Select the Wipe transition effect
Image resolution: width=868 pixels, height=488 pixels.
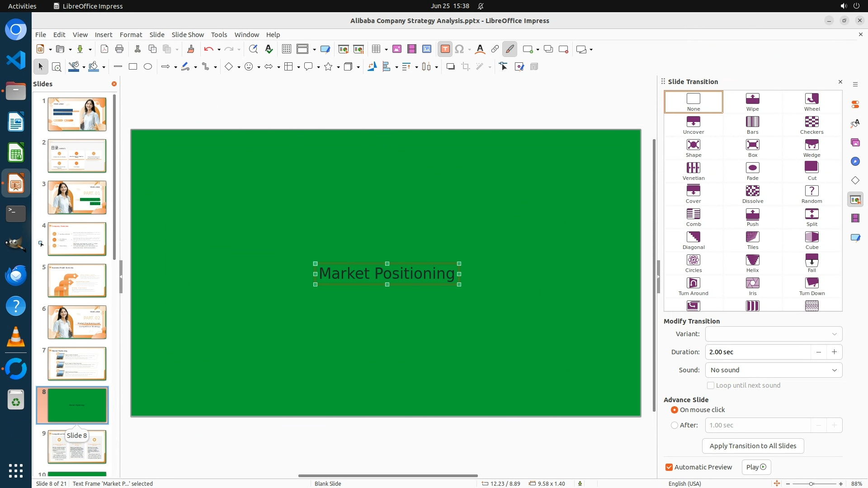pos(752,102)
